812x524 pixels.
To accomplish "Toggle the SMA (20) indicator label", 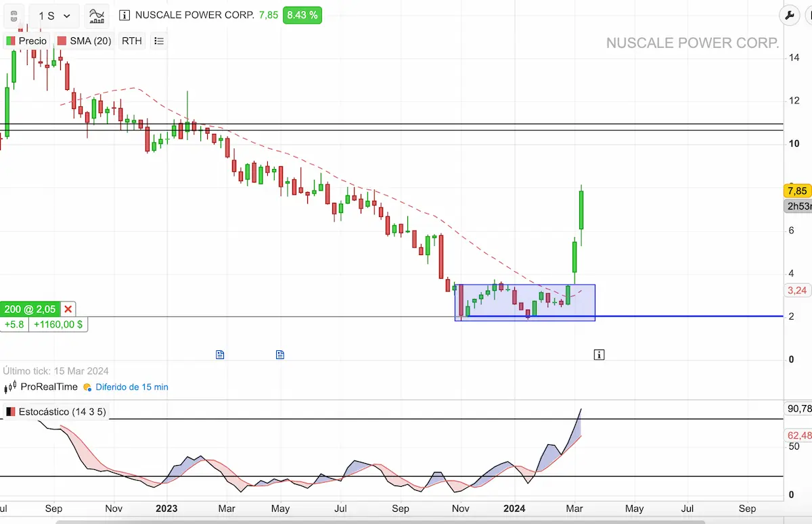I will 85,41.
